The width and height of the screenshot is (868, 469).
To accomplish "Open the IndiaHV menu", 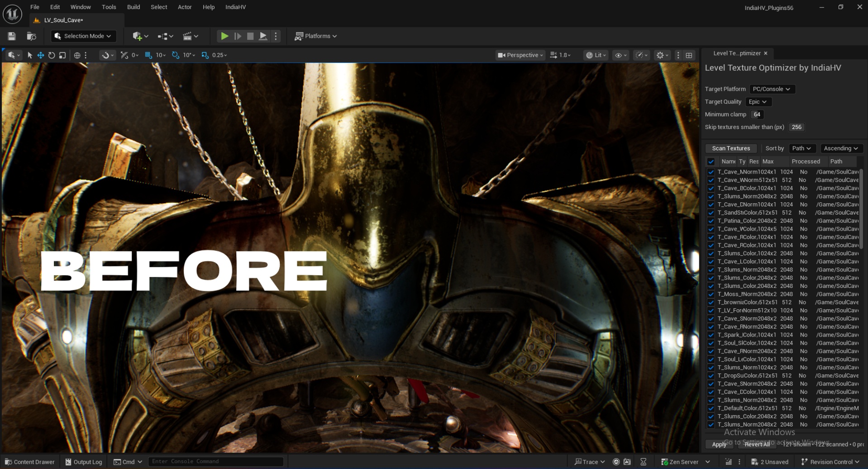I will pyautogui.click(x=235, y=7).
